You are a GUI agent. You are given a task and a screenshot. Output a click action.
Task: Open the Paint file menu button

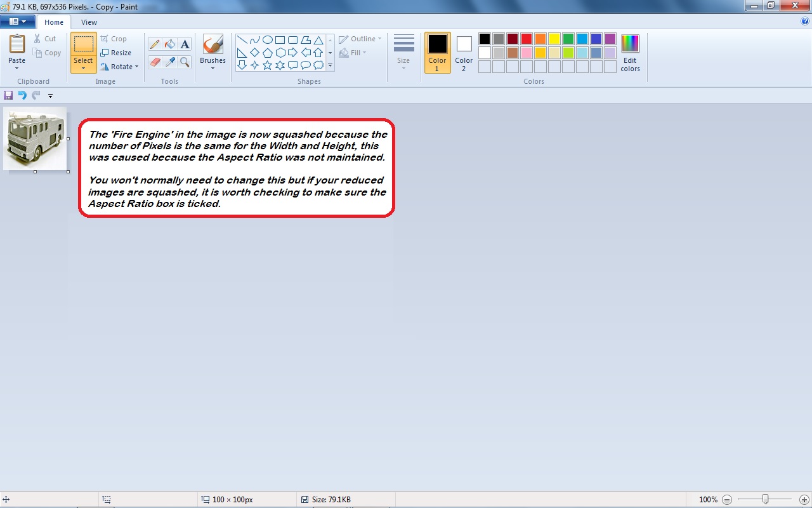[17, 22]
